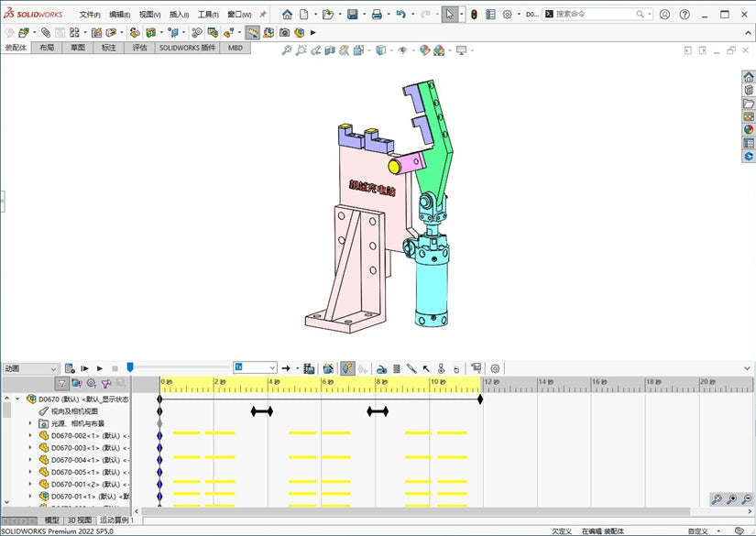
Task: Toggle the timeline tree filter funnel button
Action: [x=61, y=383]
